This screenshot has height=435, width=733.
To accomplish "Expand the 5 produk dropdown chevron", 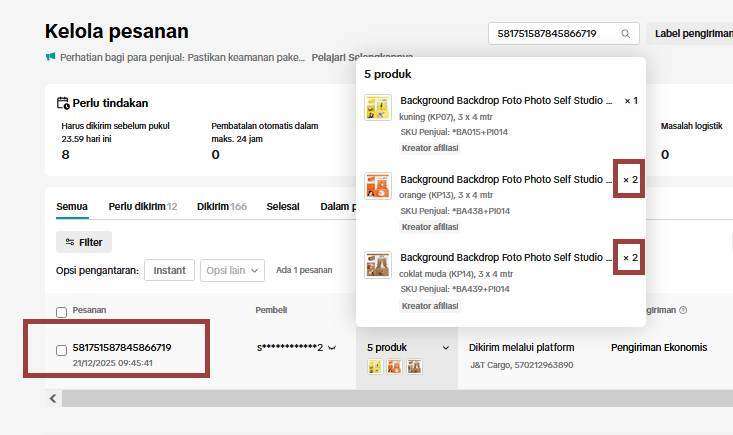I will 446,348.
